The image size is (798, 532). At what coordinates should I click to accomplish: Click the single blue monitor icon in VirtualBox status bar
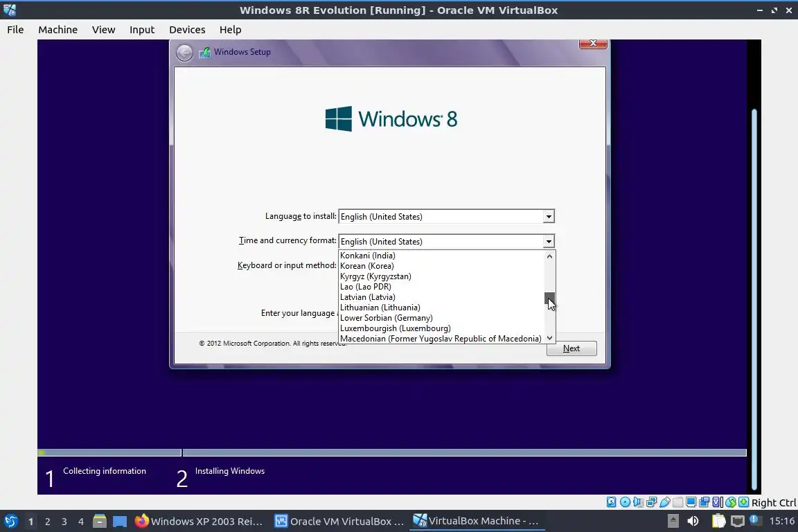click(x=691, y=502)
